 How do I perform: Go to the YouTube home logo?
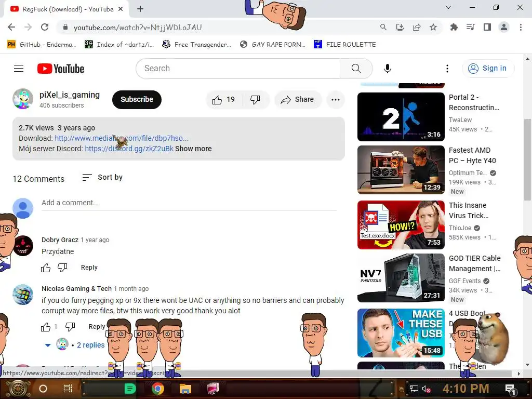61,69
